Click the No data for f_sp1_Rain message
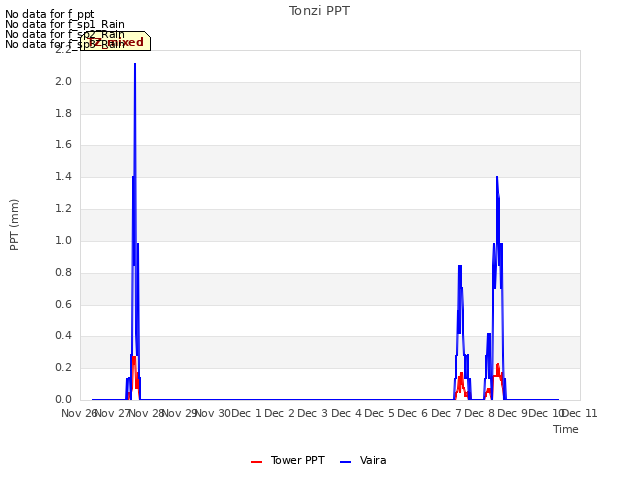 (65, 24)
